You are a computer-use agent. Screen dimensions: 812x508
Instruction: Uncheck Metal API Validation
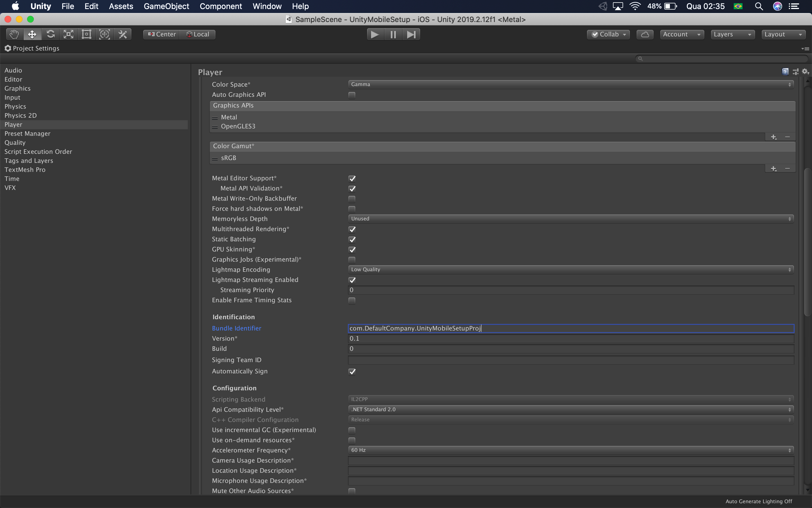(x=352, y=189)
